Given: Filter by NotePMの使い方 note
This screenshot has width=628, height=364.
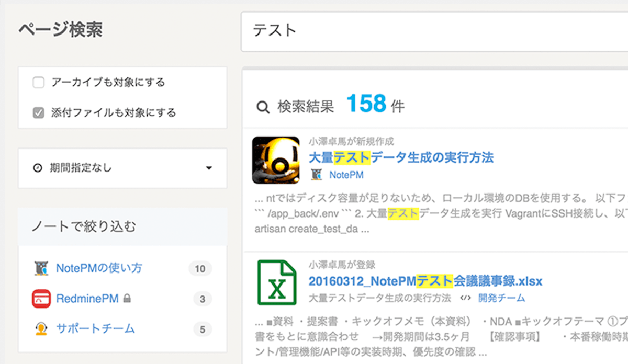Looking at the screenshot, I should [99, 269].
